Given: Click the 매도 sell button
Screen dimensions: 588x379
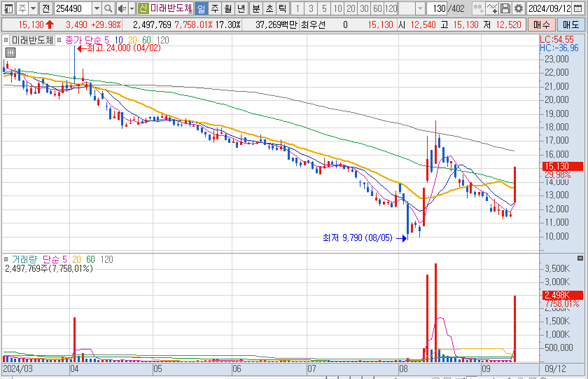Looking at the screenshot, I should coord(570,25).
